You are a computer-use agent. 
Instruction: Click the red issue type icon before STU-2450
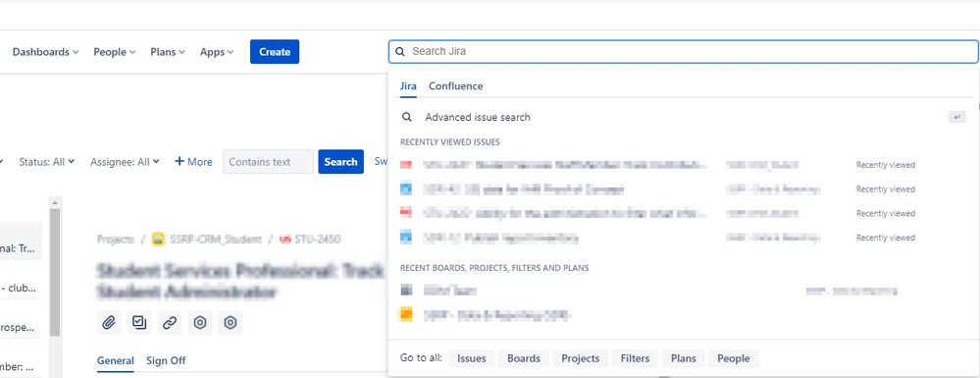pos(285,239)
